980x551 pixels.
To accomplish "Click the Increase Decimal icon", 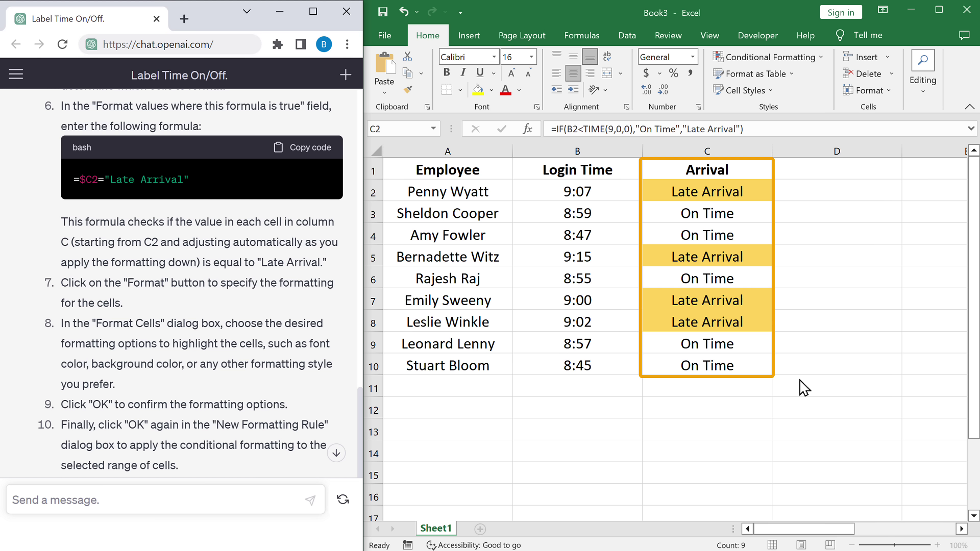I will pyautogui.click(x=646, y=90).
